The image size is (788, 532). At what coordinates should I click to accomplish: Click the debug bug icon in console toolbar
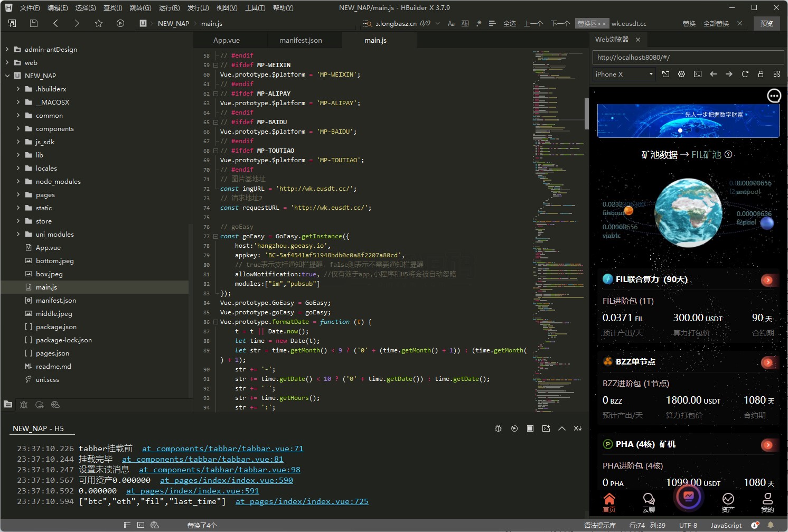pos(498,428)
